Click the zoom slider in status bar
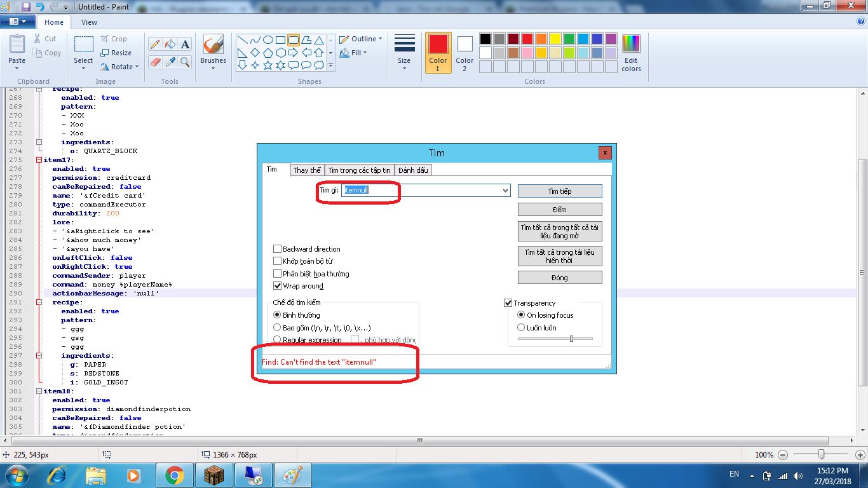 (822, 455)
